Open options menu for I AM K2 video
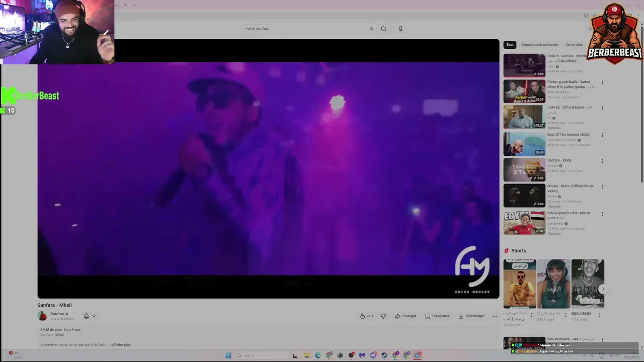This screenshot has width=644, height=362. click(x=602, y=108)
